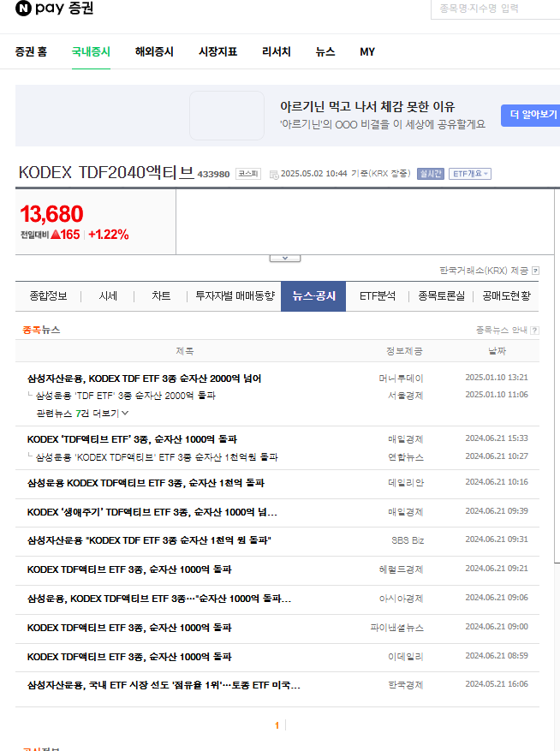Click the 코스피 market badge

click(x=248, y=174)
